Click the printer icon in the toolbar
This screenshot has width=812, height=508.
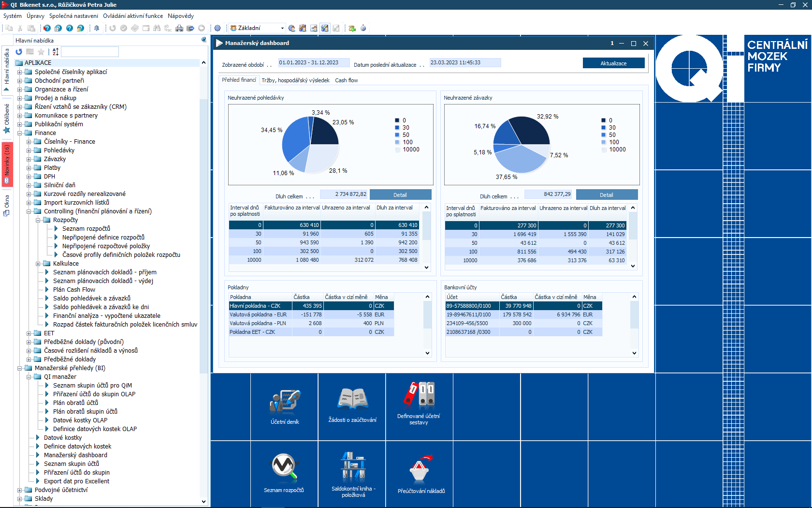[179, 28]
